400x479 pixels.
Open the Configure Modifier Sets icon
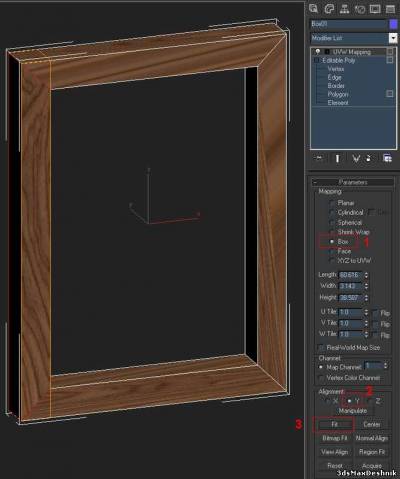tap(387, 158)
